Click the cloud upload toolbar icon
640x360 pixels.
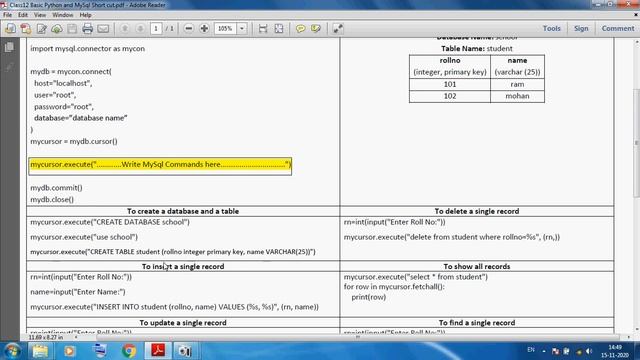point(57,29)
